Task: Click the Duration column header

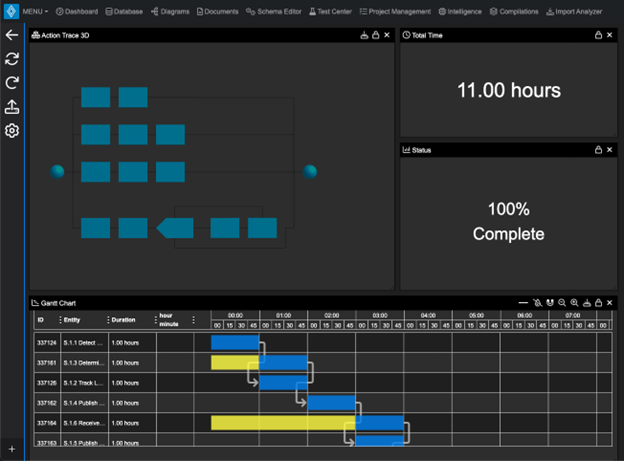Action: coord(123,320)
